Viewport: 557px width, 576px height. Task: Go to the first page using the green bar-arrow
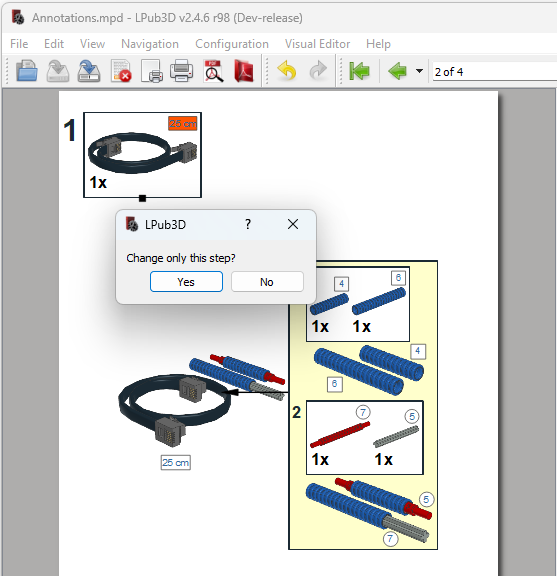tap(359, 71)
